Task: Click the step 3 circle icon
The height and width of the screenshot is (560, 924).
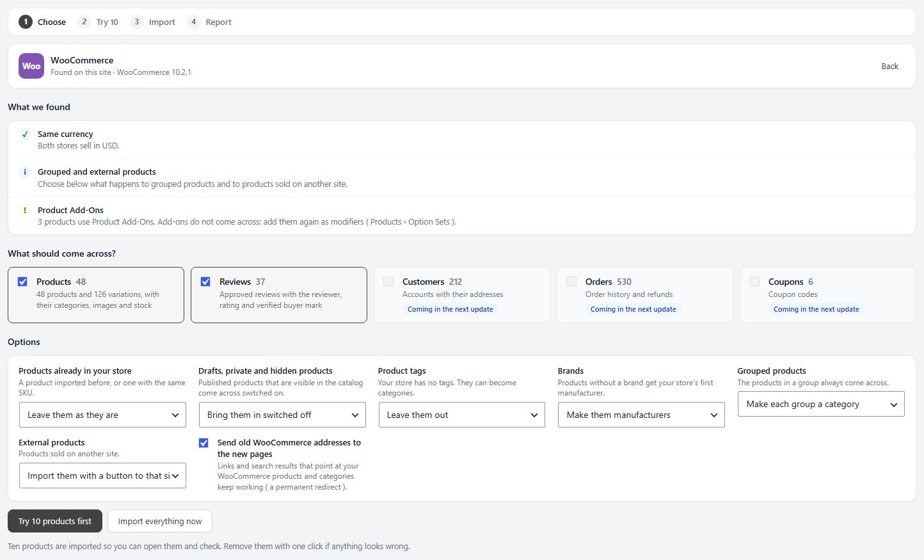Action: 136,22
